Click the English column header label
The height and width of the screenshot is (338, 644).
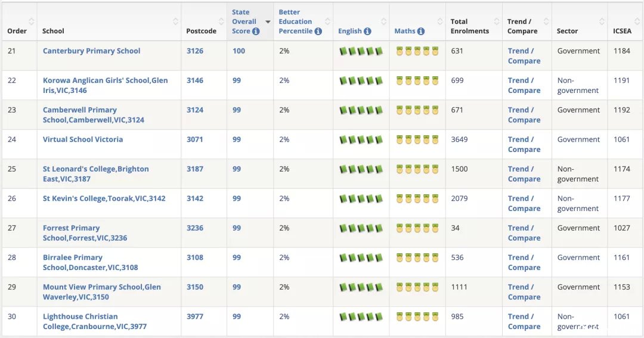(x=350, y=31)
